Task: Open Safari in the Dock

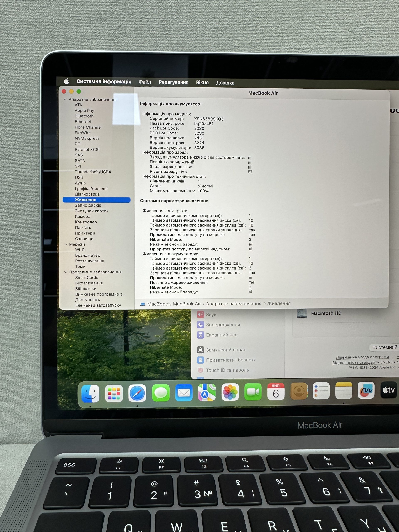Action: (137, 393)
